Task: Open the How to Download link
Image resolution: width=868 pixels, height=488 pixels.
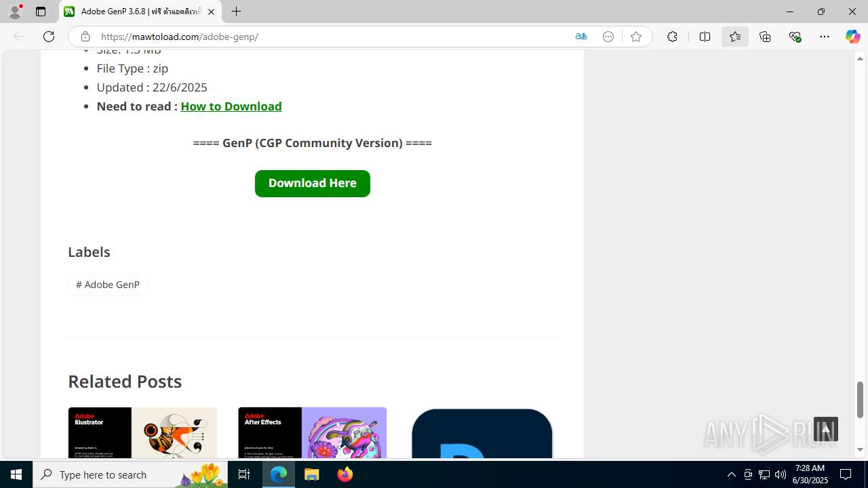Action: [x=231, y=106]
